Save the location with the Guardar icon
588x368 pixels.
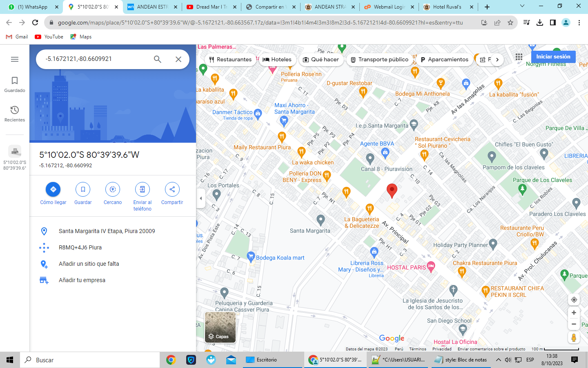coord(83,189)
